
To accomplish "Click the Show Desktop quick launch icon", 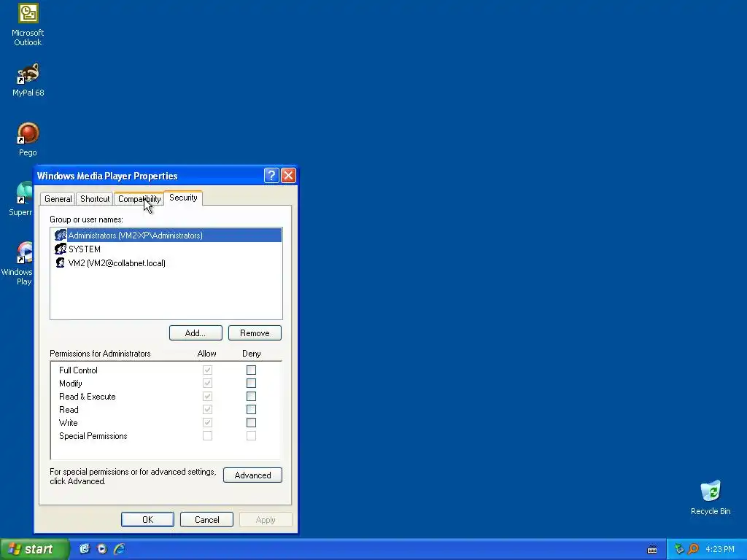I will pos(85,549).
